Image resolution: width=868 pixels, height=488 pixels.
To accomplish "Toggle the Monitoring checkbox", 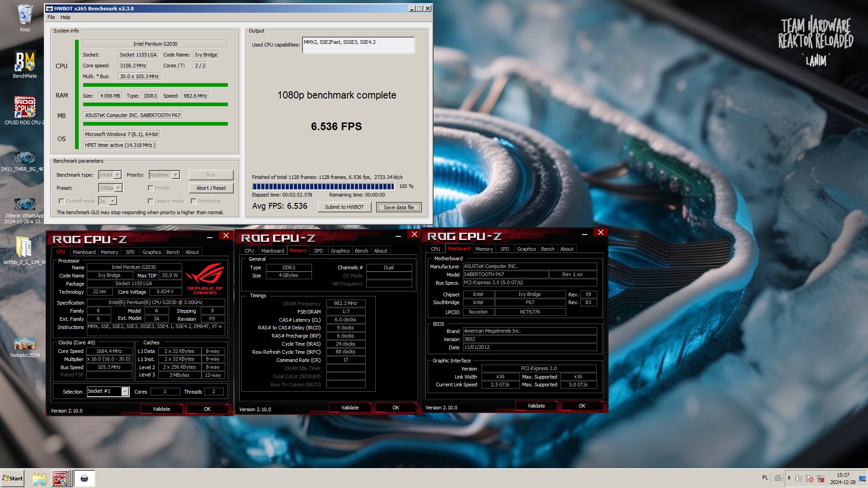I will pyautogui.click(x=193, y=201).
